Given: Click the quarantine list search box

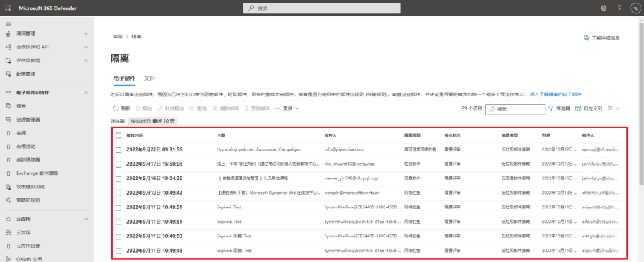Looking at the screenshot, I should [x=519, y=109].
